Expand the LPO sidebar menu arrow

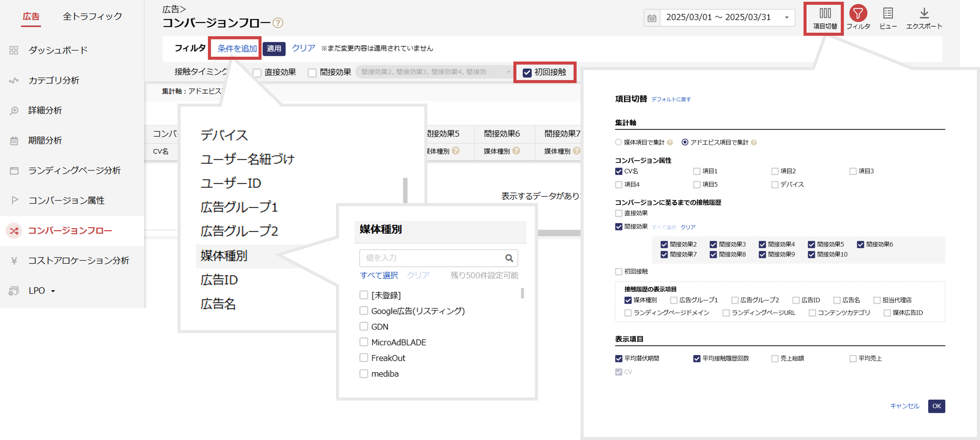pos(53,291)
